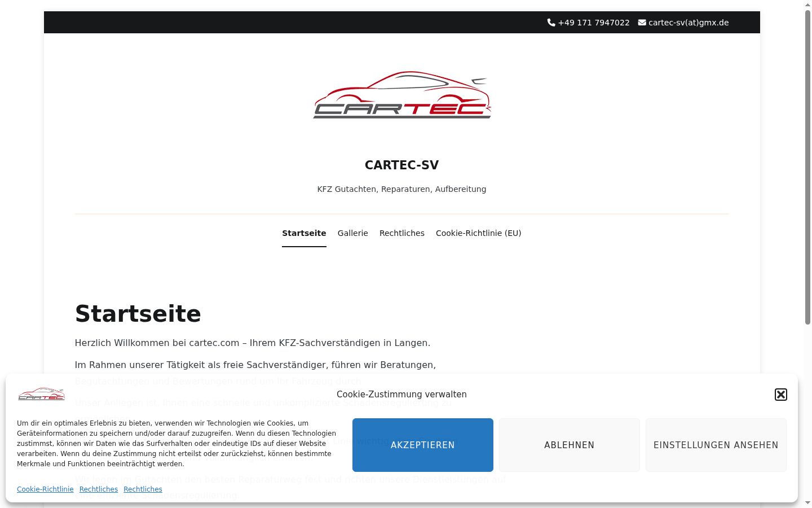Click the tagline 'KFZ Gutachten, Reparaturen, Aufbereitung'

pyautogui.click(x=401, y=189)
